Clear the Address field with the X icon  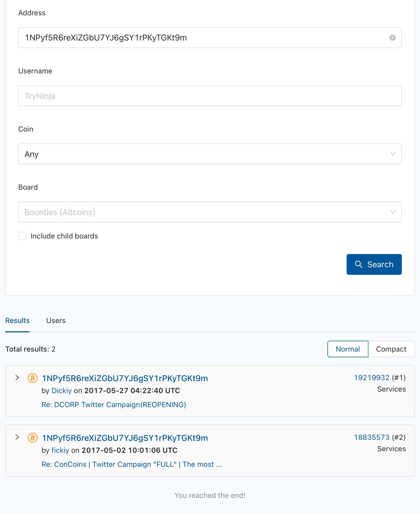(392, 38)
